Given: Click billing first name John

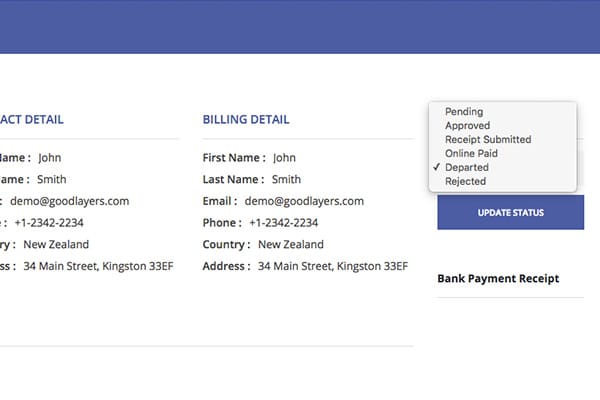Looking at the screenshot, I should [x=285, y=158].
